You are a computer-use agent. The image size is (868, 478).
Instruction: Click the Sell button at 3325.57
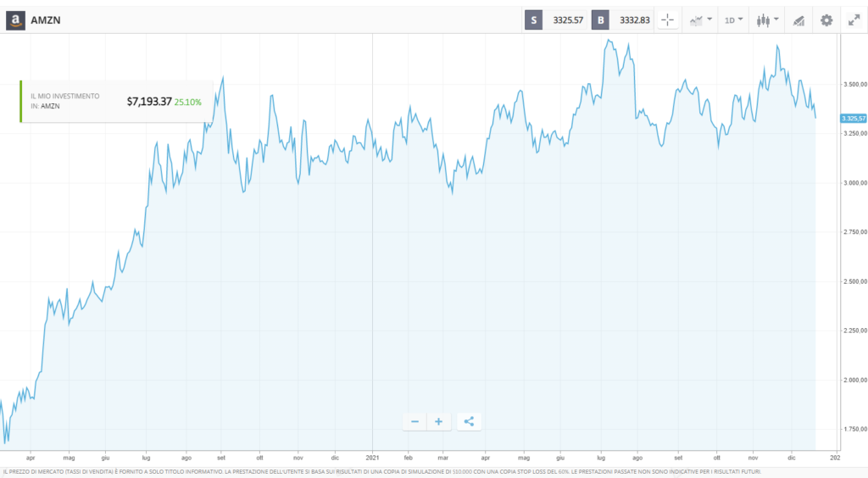pos(555,20)
